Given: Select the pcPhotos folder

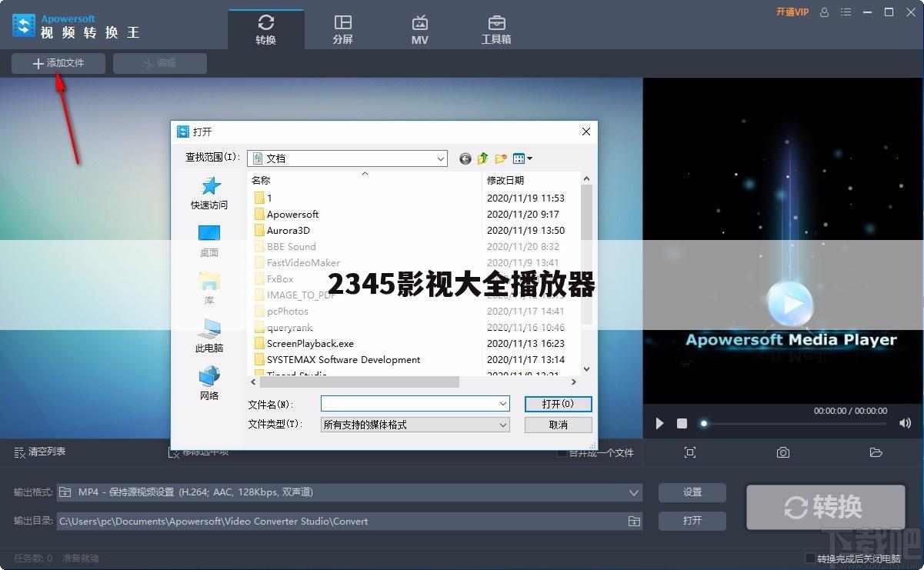Looking at the screenshot, I should click(281, 312).
